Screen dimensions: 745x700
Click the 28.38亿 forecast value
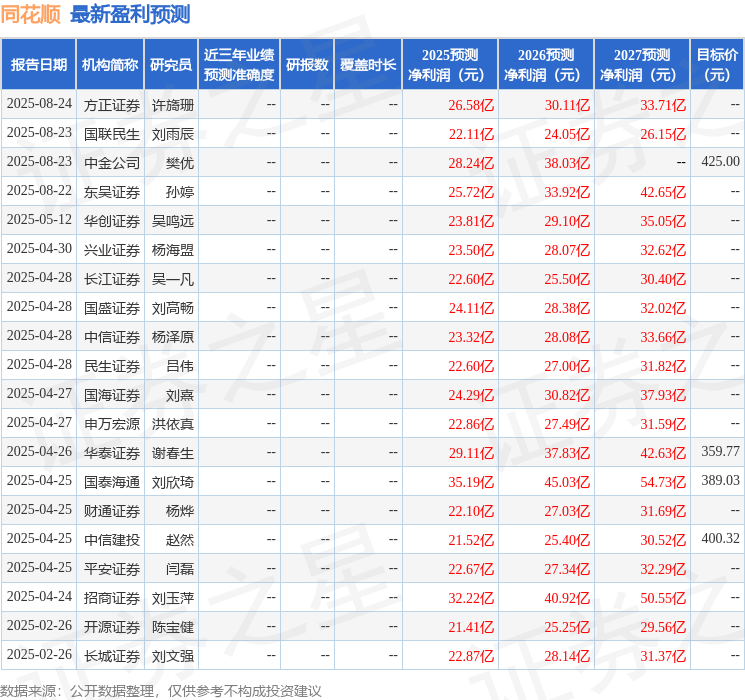567,308
